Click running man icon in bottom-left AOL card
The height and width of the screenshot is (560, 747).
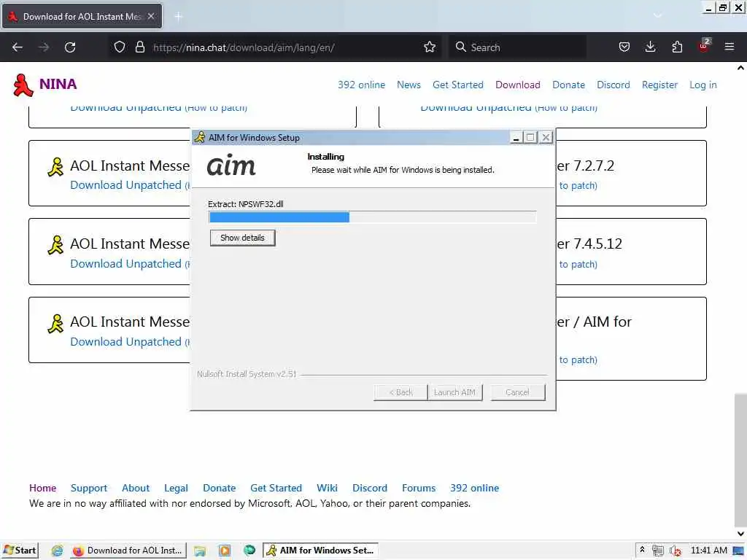pyautogui.click(x=55, y=324)
